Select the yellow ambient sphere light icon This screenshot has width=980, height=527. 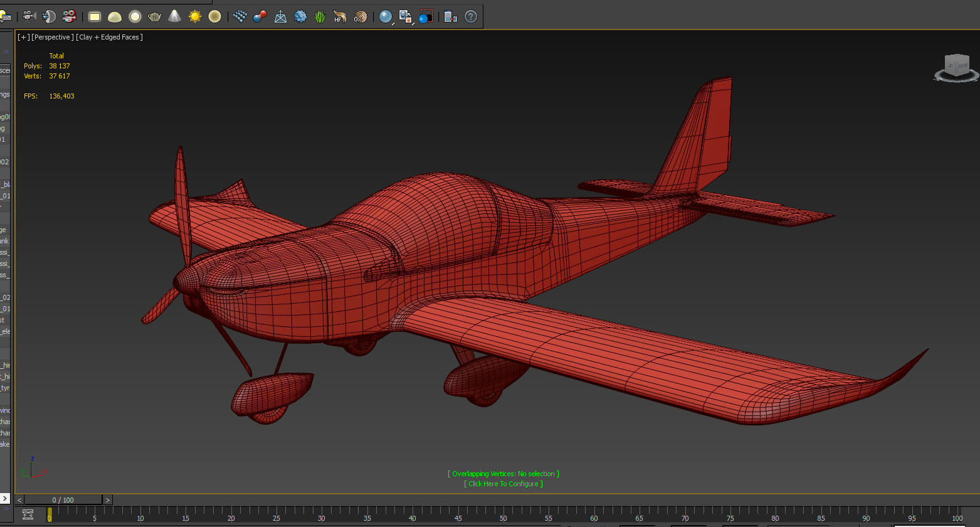point(215,16)
